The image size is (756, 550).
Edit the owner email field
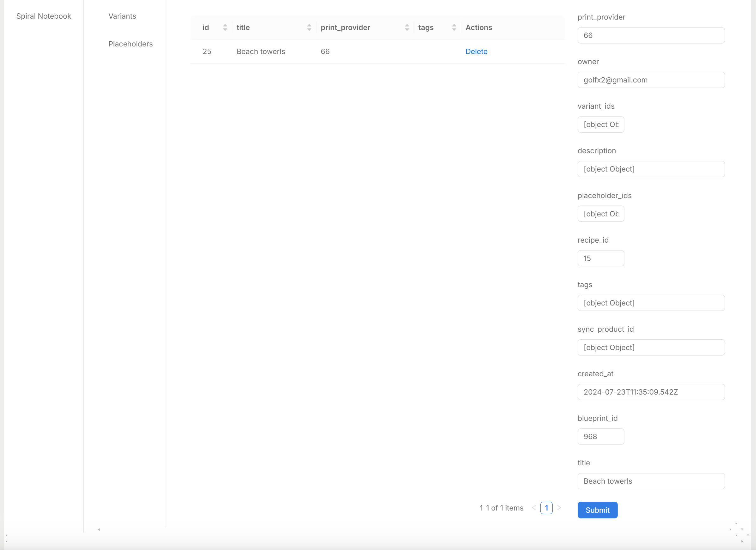(651, 80)
